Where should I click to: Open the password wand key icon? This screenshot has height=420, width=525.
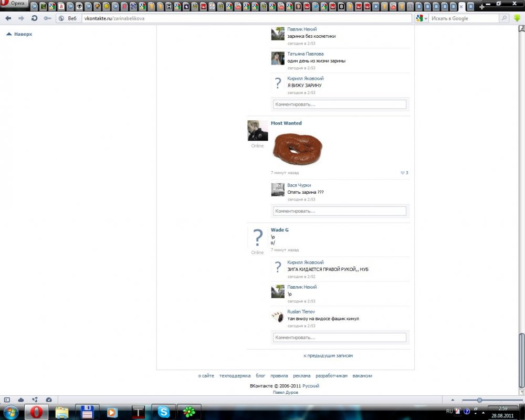coord(47,18)
